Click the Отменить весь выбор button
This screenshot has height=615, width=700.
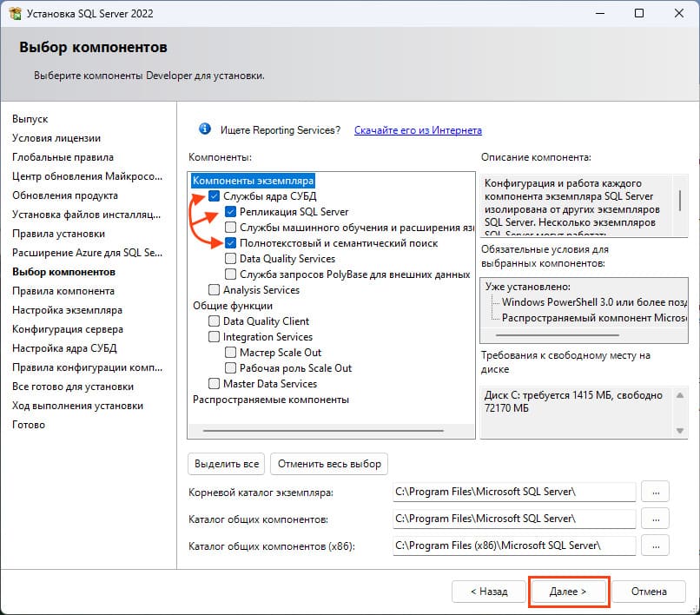329,464
